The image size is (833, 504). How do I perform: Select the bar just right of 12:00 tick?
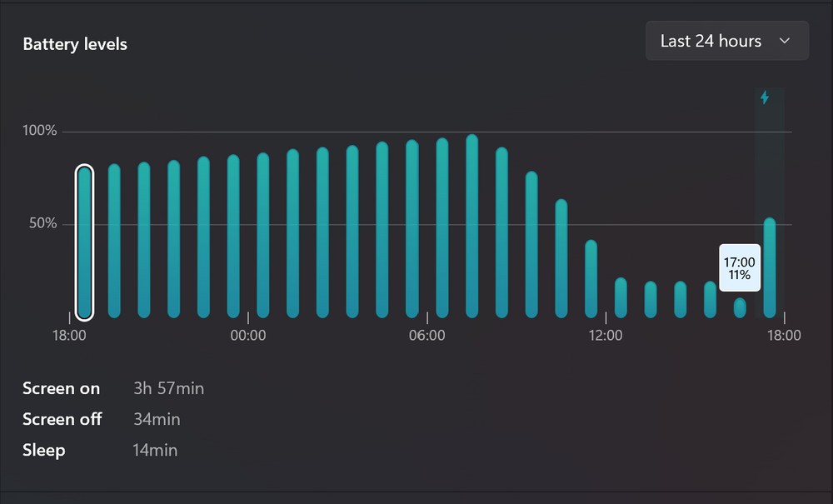tap(621, 297)
